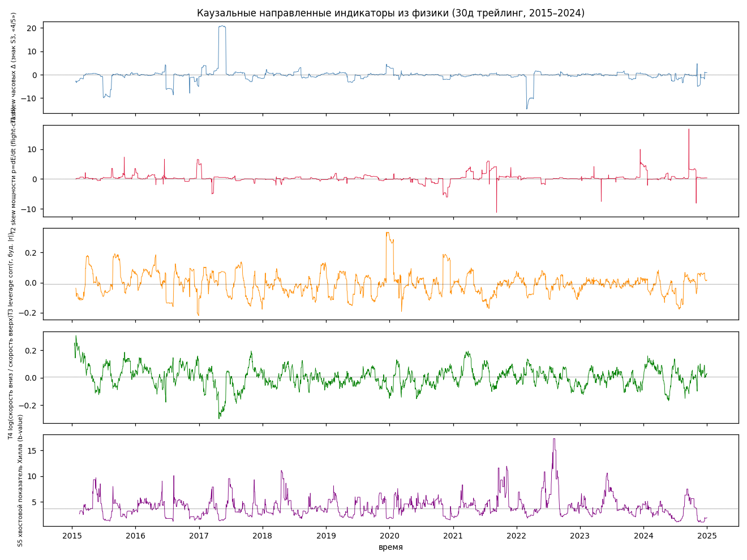The height and width of the screenshot is (560, 747).
Task: Click the 2019 year tick label
Action: [326, 535]
